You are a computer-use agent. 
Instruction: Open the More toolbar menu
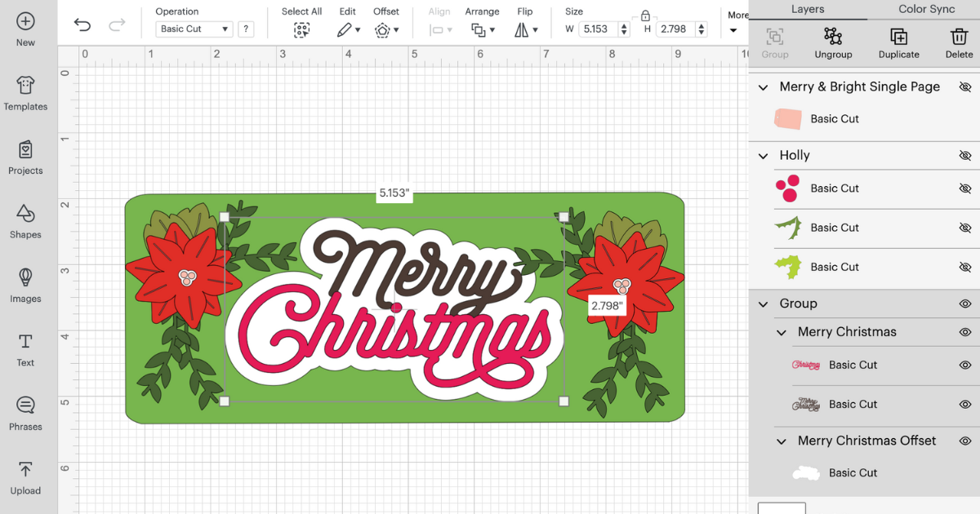pos(737,22)
